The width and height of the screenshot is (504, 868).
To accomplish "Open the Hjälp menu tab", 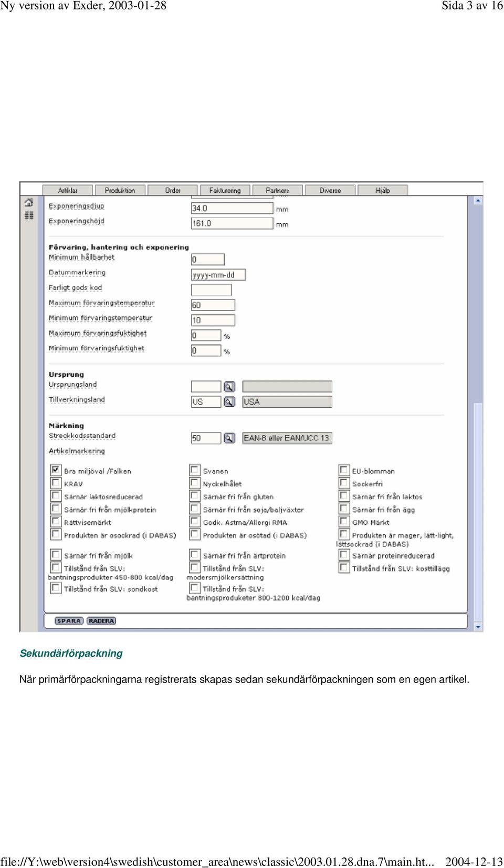I will pos(383,190).
